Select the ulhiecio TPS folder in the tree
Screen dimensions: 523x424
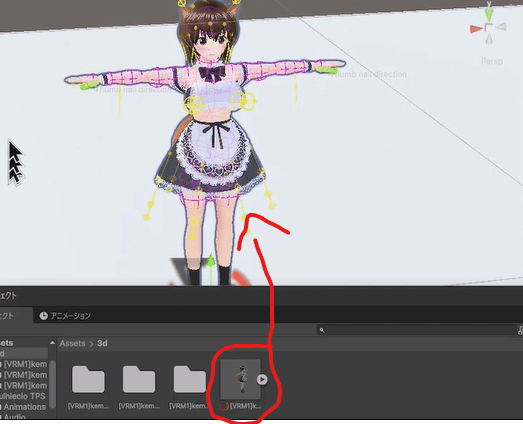coord(23,396)
